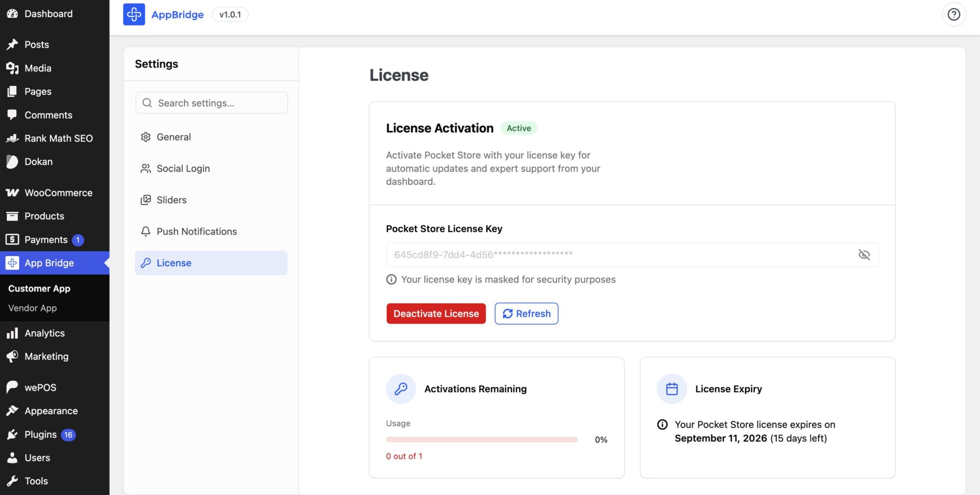Click the license expiry info icon

click(663, 425)
